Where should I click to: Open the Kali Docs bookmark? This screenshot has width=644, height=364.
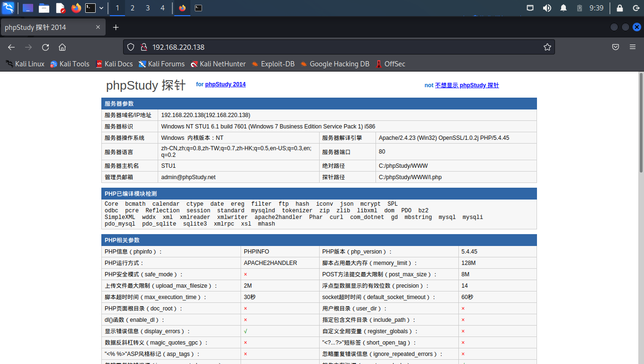coord(114,64)
